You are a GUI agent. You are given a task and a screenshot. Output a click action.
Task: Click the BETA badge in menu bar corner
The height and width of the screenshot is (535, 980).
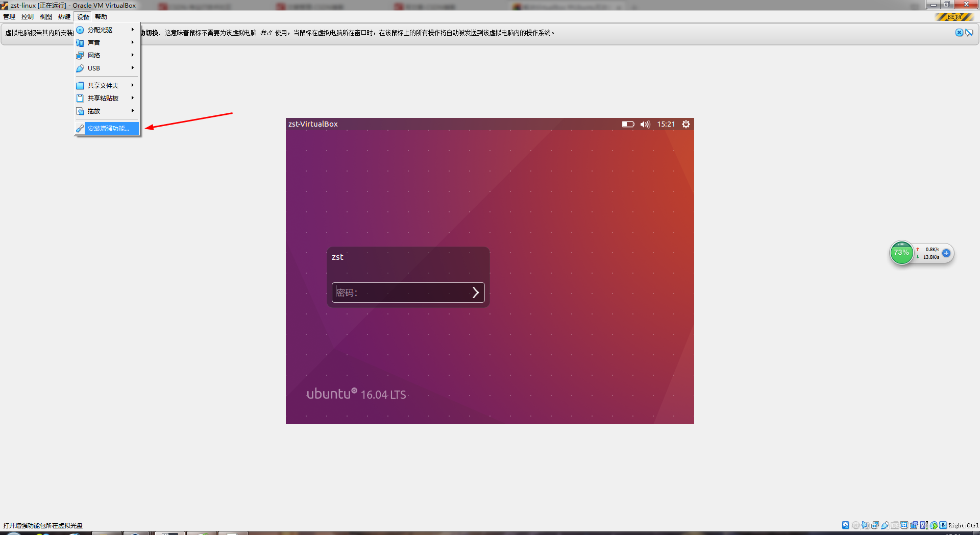click(953, 17)
